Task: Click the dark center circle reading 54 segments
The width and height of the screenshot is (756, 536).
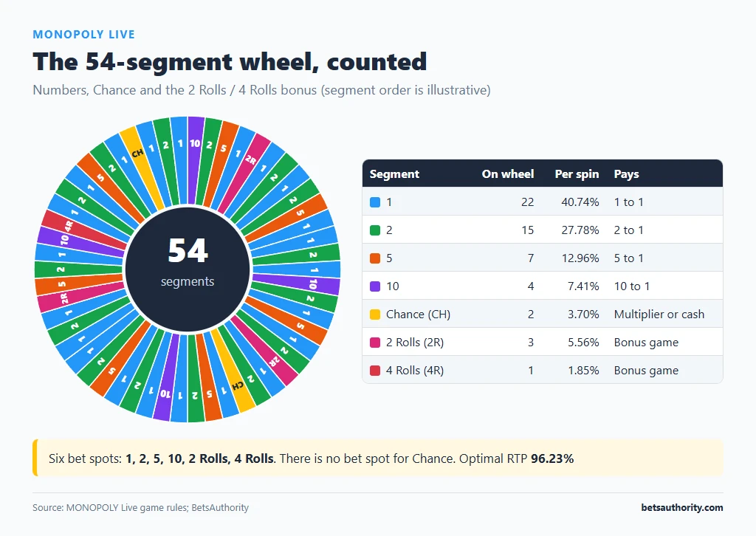Action: (188, 269)
